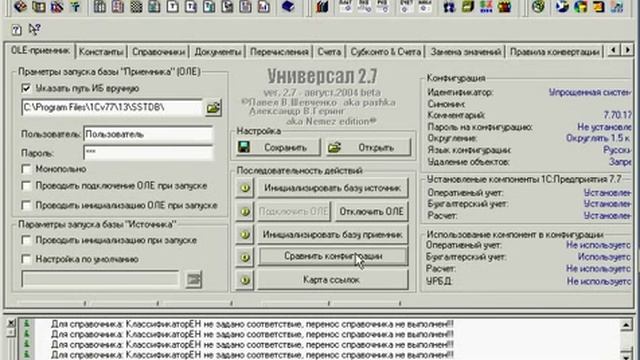Click the Открыть settings button

[x=369, y=147]
